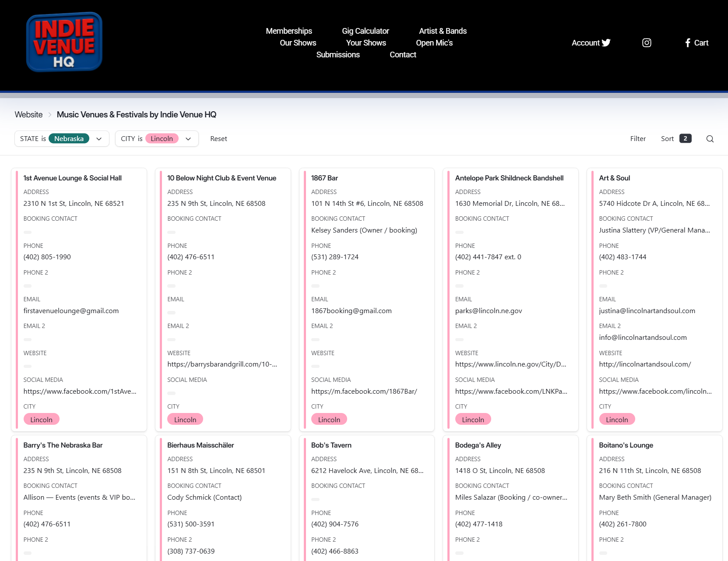Click phone number (402) 805-1990

47,257
